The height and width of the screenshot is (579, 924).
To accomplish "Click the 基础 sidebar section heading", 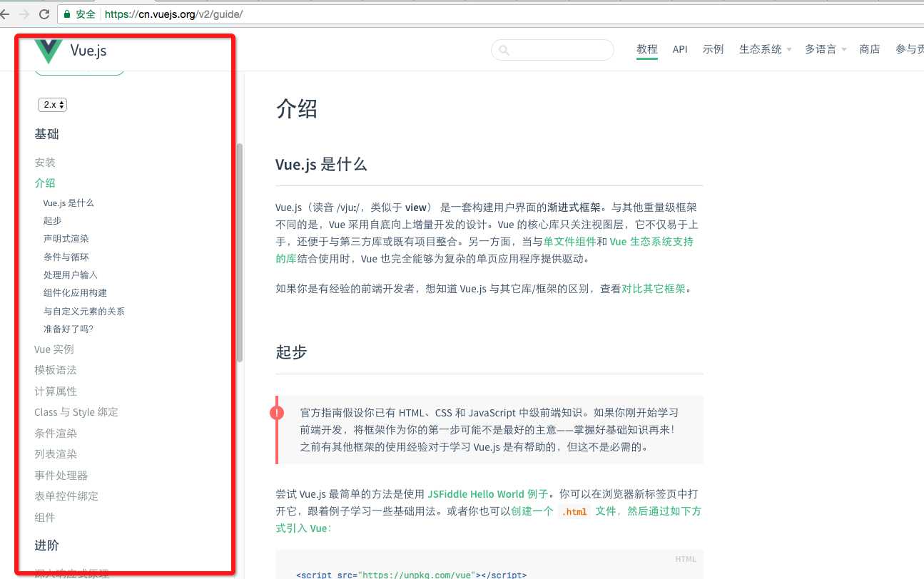I will point(47,134).
